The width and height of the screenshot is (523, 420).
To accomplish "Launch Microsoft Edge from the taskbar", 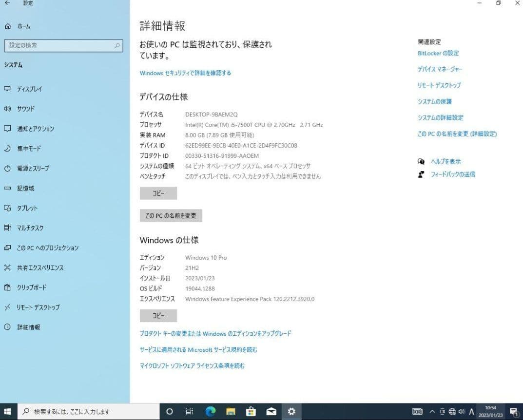I will click(x=210, y=412).
